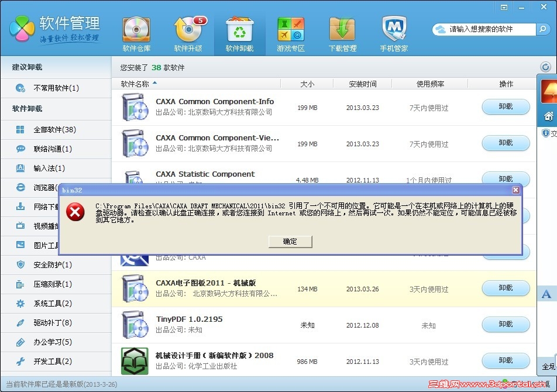Select 输入法(1) category
This screenshot has height=392, width=557.
pos(56,168)
